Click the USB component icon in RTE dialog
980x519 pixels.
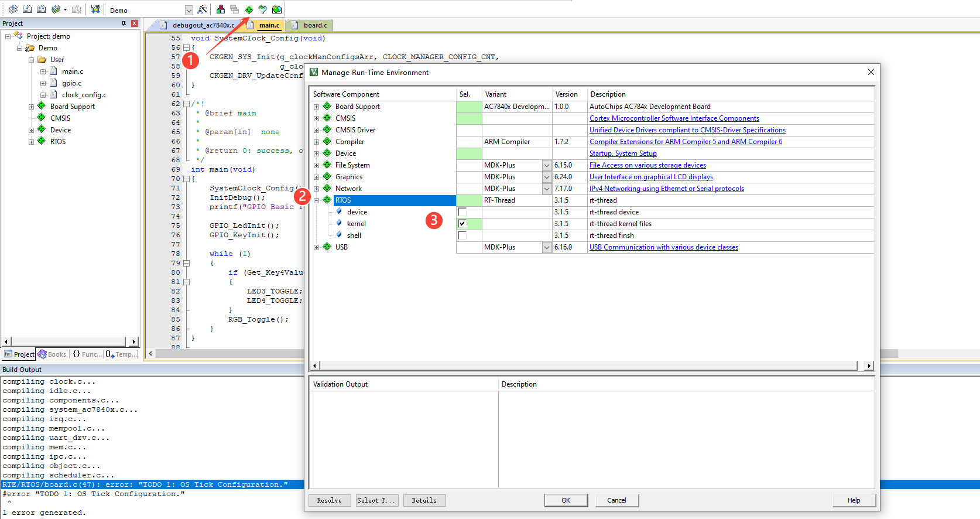[x=327, y=247]
